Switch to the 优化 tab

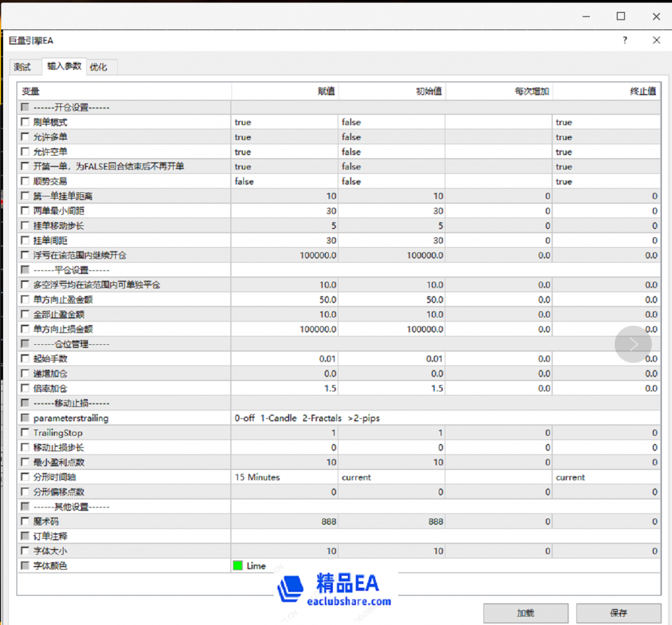(x=101, y=67)
